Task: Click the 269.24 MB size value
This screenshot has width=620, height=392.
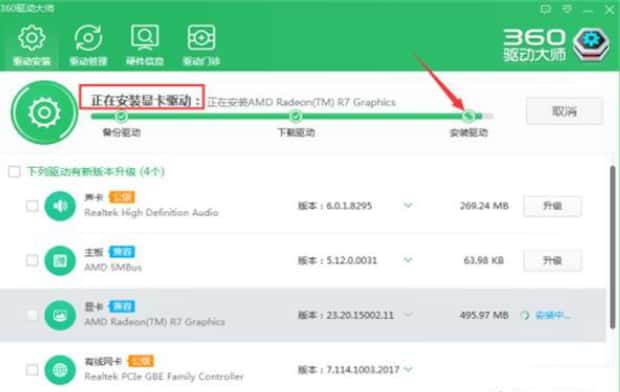Action: coord(484,206)
